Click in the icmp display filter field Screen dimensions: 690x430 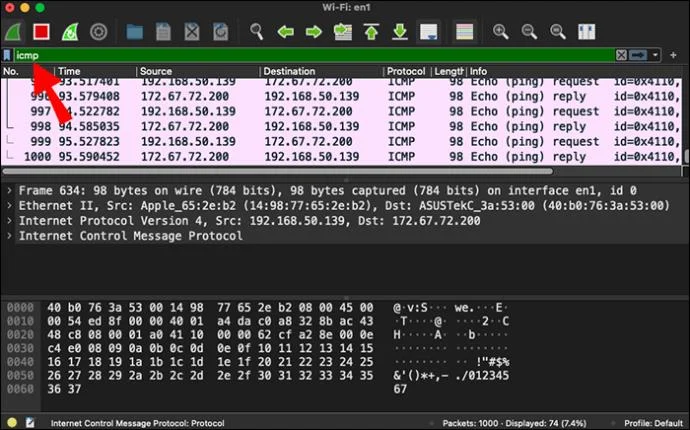(315, 55)
